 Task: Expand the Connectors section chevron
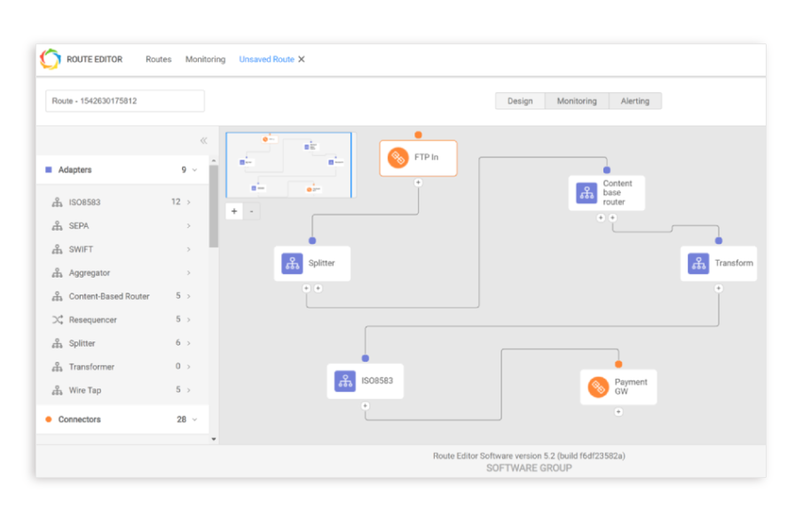click(x=194, y=419)
